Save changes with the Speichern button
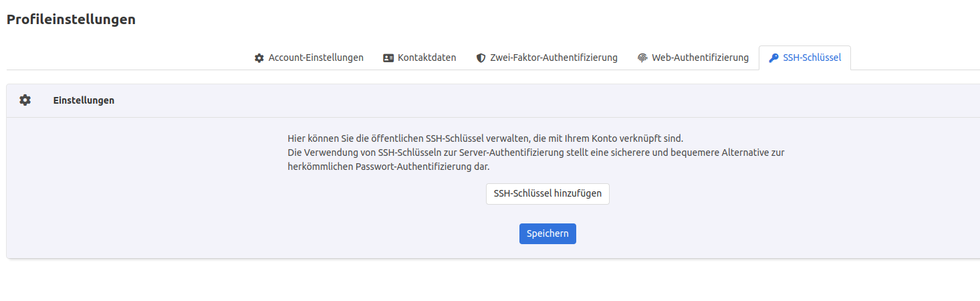The image size is (980, 301). tap(547, 233)
